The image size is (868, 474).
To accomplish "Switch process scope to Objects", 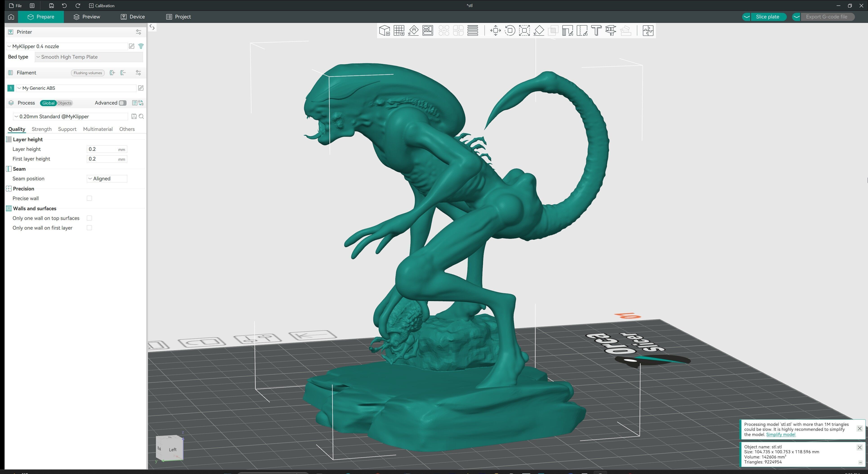I will (x=64, y=103).
